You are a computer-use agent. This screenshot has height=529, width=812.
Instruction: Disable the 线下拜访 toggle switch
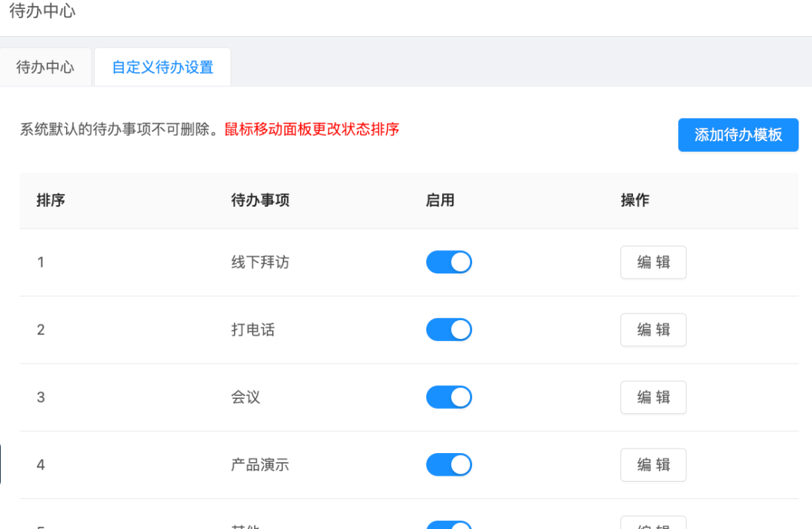449,262
